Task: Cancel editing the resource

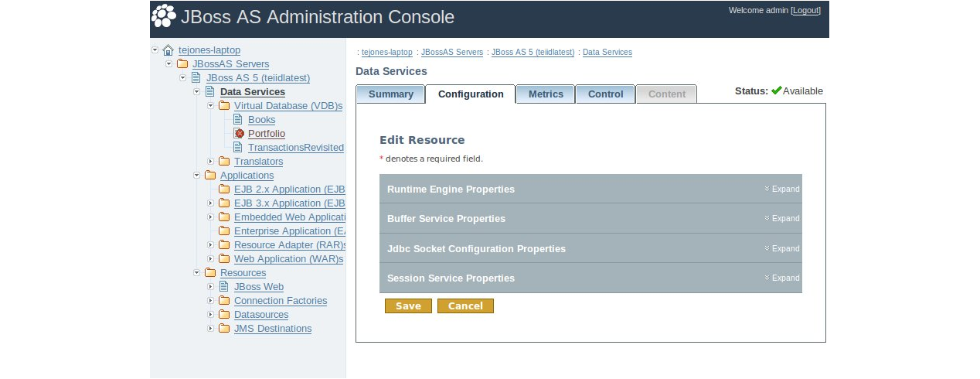Action: point(465,306)
